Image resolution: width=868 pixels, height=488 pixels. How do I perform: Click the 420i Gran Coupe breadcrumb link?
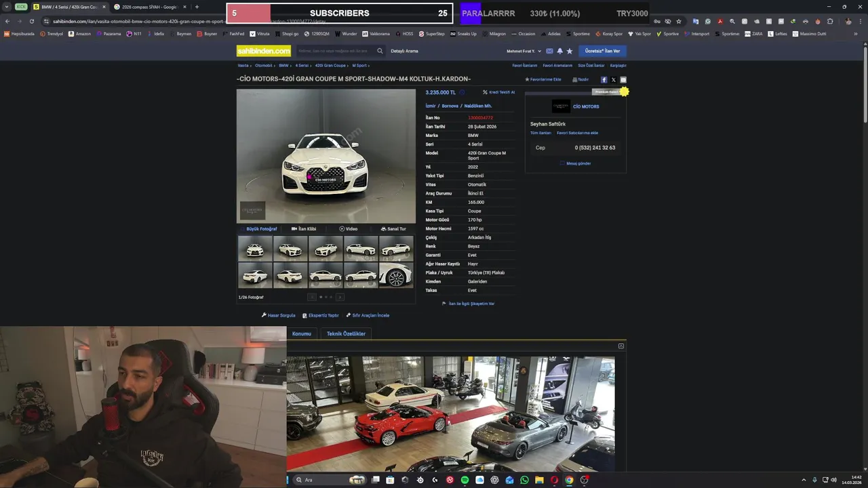pyautogui.click(x=330, y=66)
